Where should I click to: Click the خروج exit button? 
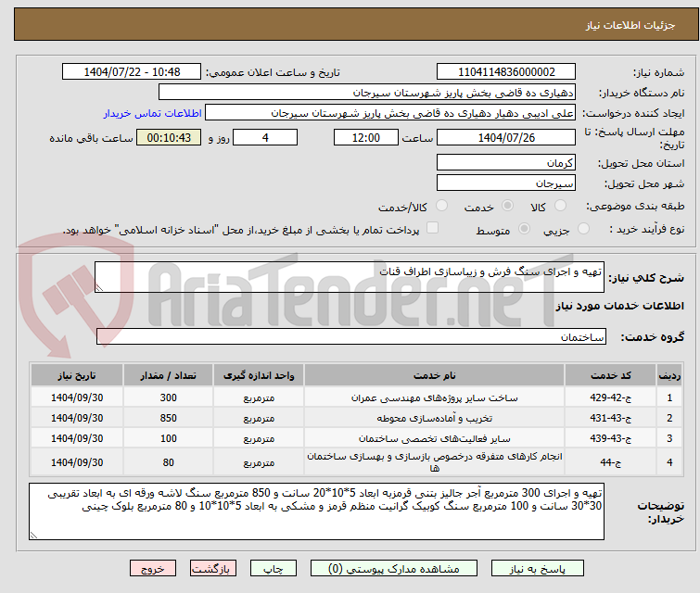(153, 569)
